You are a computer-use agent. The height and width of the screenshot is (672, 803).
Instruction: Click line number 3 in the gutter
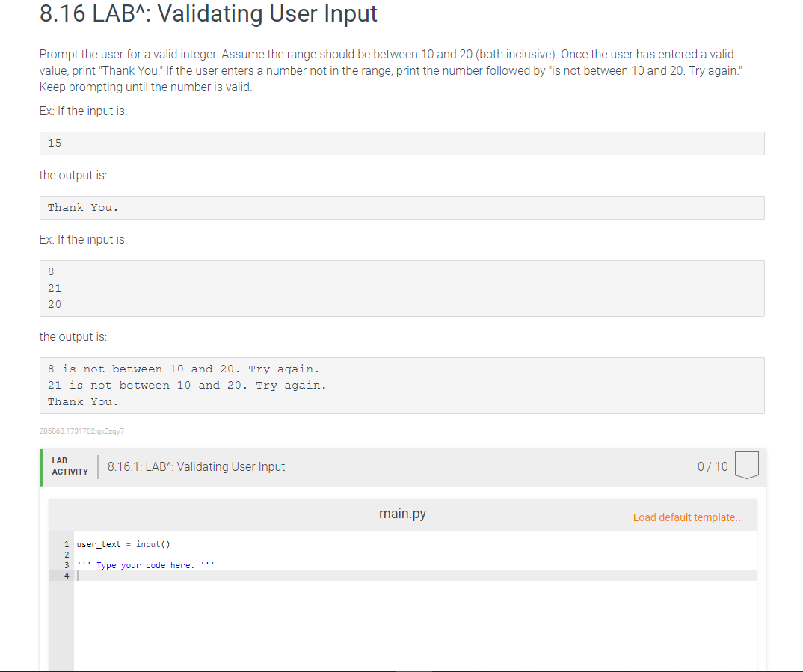pos(67,565)
